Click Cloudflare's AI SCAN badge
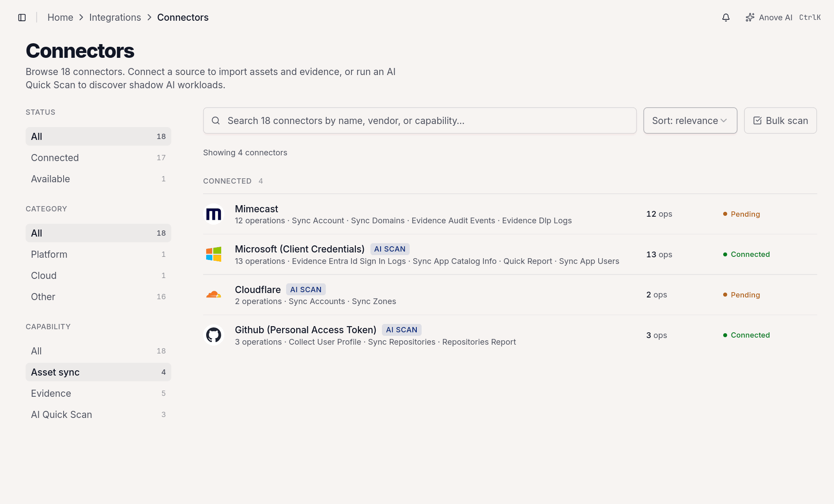The height and width of the screenshot is (504, 834). [306, 290]
